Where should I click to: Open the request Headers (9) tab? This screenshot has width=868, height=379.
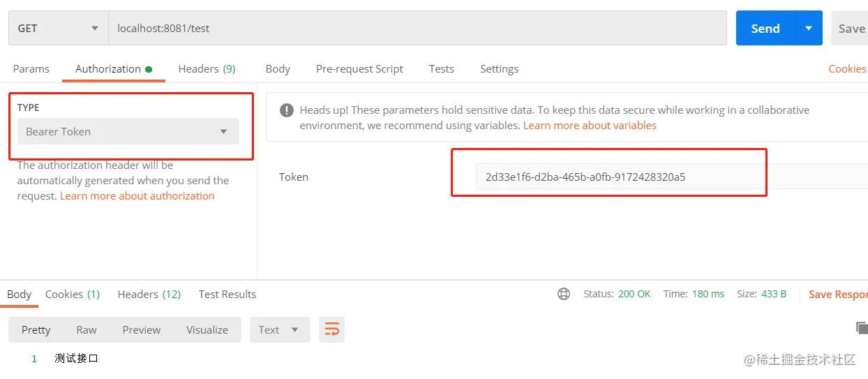coord(207,68)
